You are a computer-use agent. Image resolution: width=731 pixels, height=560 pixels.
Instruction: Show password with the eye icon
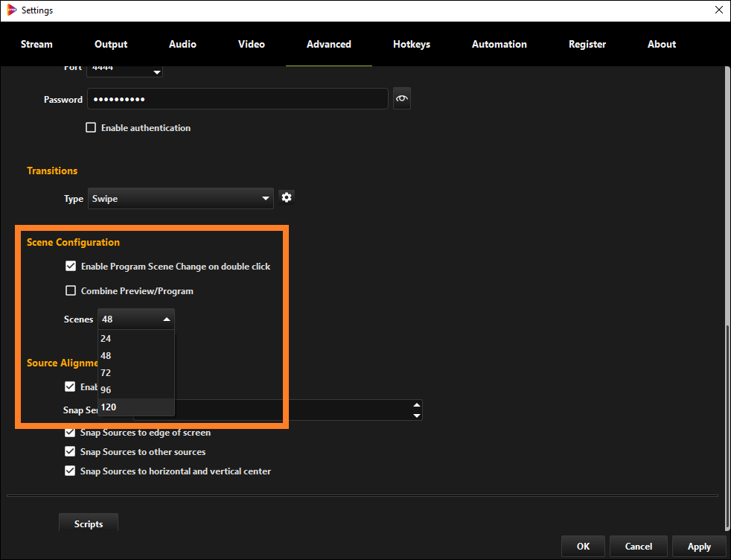[401, 98]
